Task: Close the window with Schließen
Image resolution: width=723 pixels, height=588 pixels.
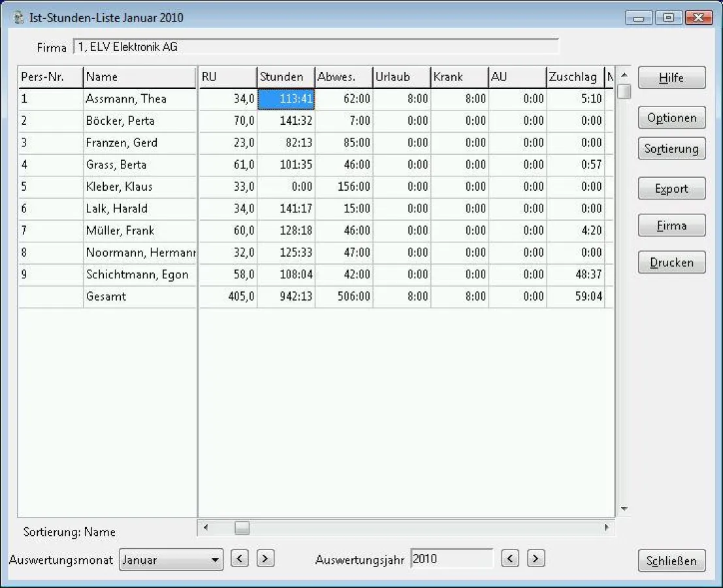Action: tap(671, 561)
